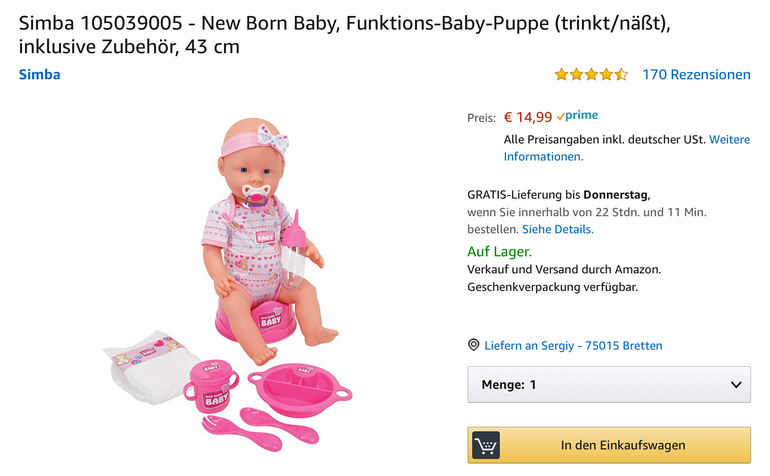Image resolution: width=770 pixels, height=476 pixels.
Task: Click the shopping cart icon on the button
Action: click(486, 445)
